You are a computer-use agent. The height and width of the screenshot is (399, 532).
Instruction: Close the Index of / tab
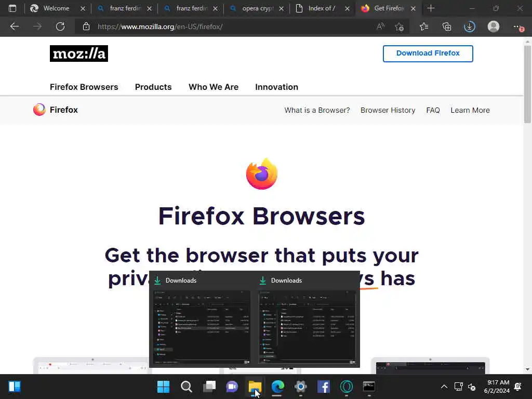[x=347, y=9]
